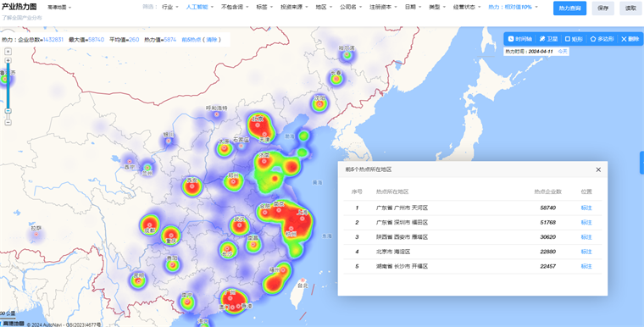Open the 时间轴 timeline tool
Screen dimensions: 644x327
tap(520, 39)
